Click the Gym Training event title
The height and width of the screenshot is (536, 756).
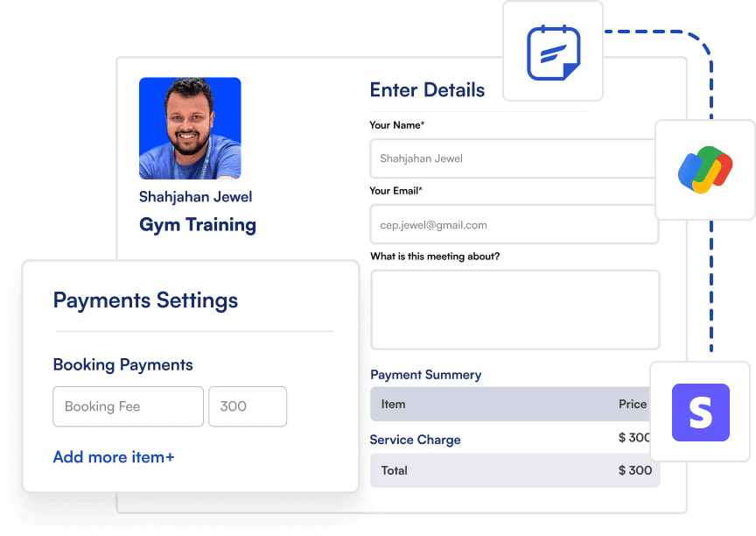click(198, 225)
